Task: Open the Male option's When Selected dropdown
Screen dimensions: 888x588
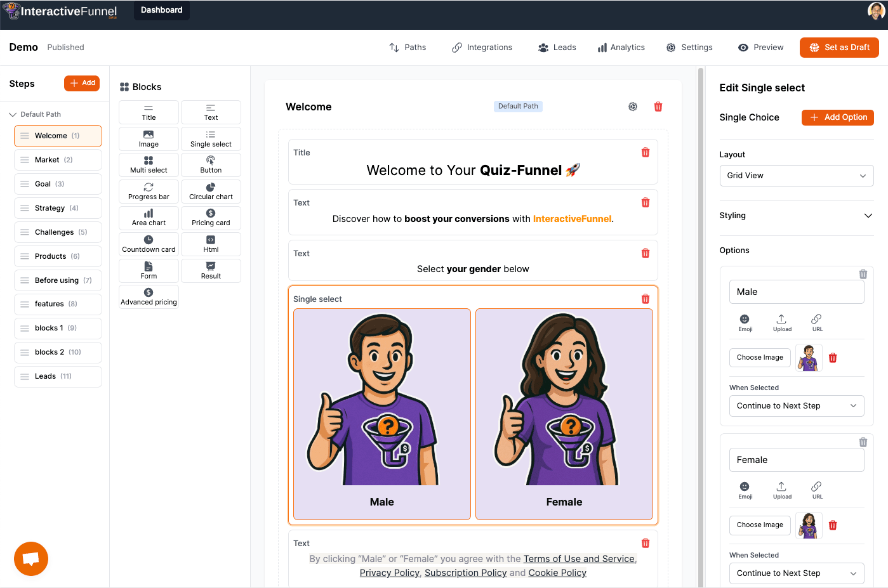Action: [796, 405]
